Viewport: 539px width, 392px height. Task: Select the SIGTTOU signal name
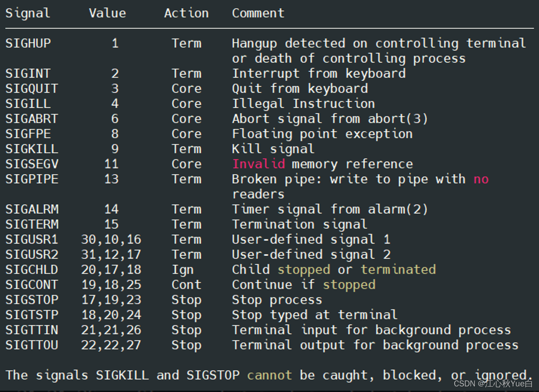[32, 345]
